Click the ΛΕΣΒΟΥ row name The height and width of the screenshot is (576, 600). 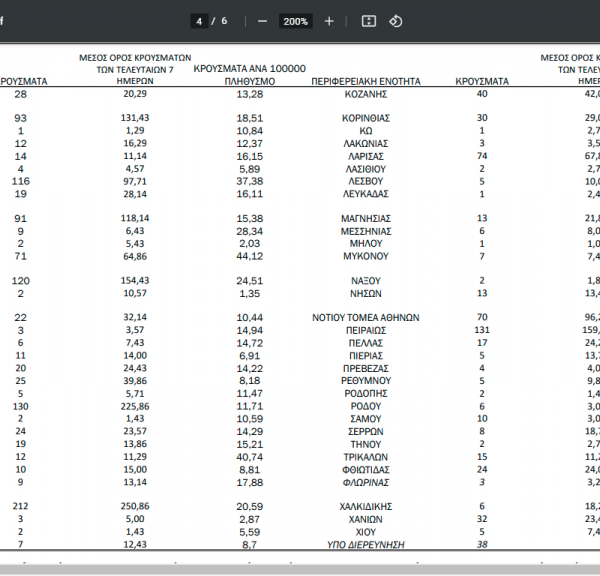(x=366, y=181)
